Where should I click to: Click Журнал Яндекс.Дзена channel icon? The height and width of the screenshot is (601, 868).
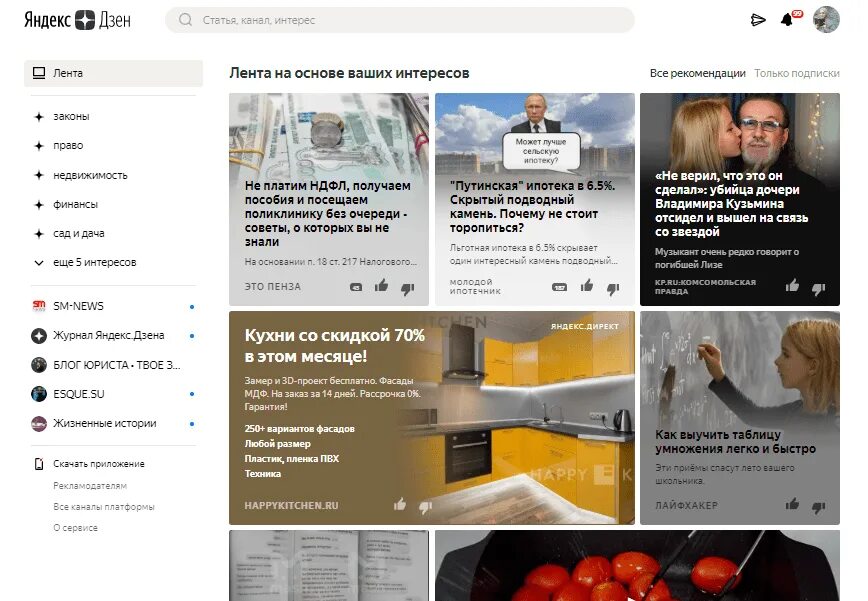pos(39,335)
